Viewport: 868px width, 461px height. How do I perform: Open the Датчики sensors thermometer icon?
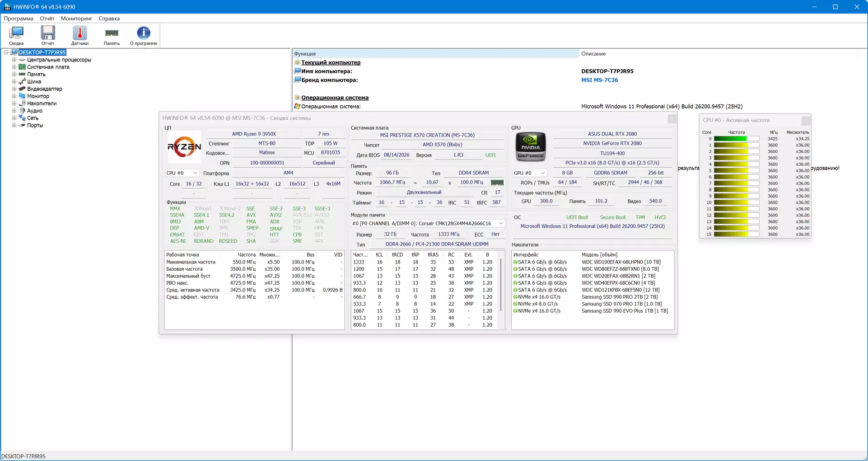[x=80, y=36]
